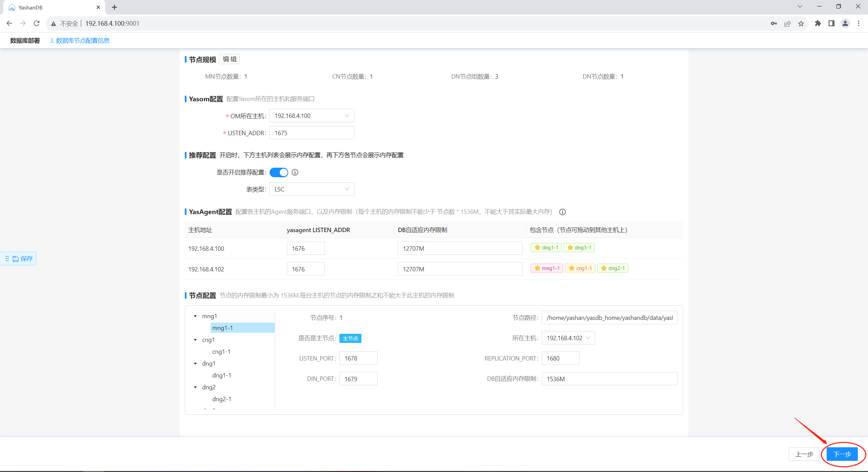
Task: Click the DN节点数量: 1 text
Action: click(x=603, y=77)
